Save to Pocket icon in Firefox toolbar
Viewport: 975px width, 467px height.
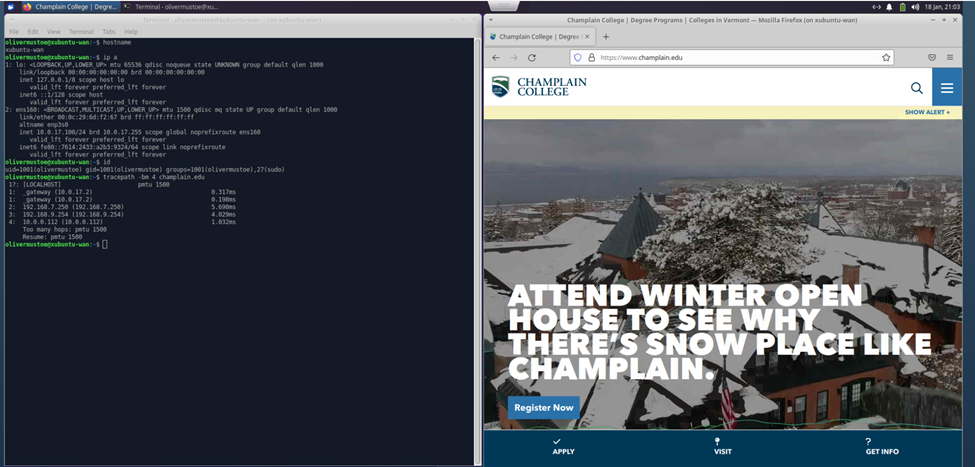click(x=932, y=57)
